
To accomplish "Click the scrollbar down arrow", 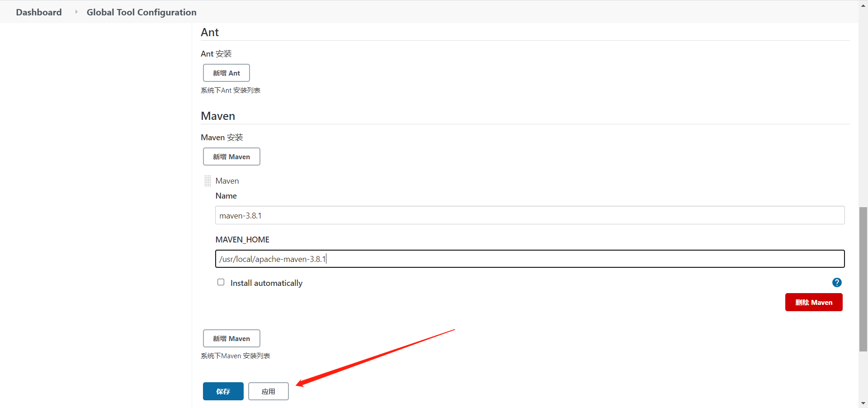I will click(863, 403).
